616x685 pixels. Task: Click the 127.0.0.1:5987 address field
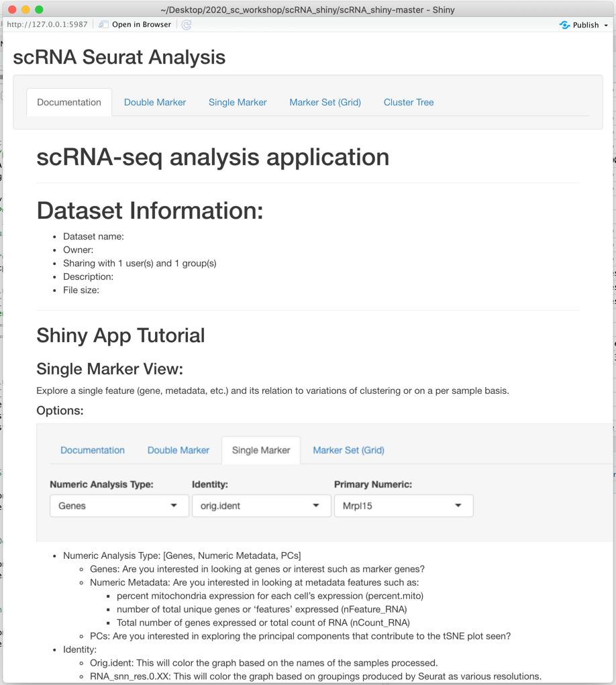point(47,25)
